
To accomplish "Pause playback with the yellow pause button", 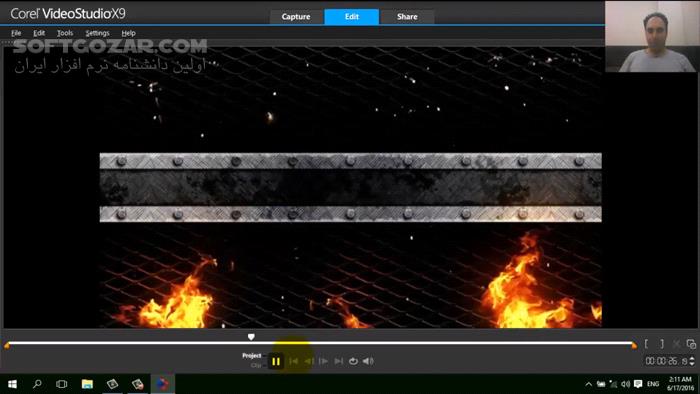I will [x=276, y=361].
